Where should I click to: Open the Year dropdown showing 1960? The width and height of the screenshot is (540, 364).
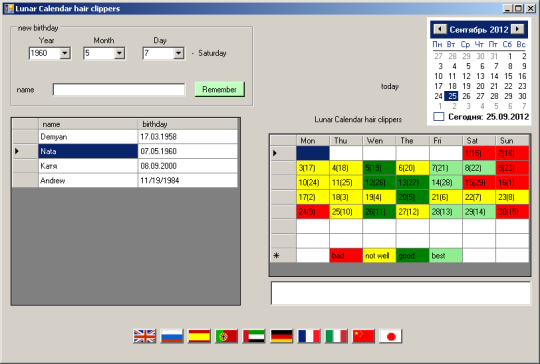tap(65, 53)
